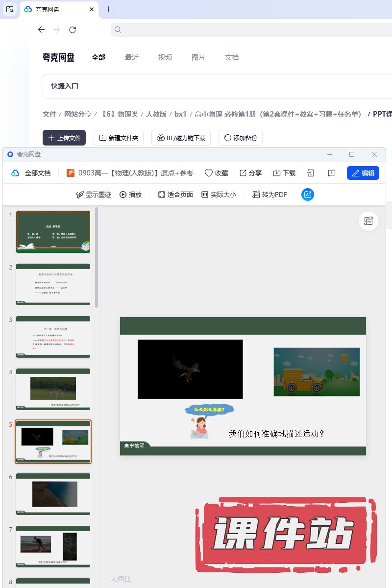Select slide 6 thumbnail

pos(53,494)
